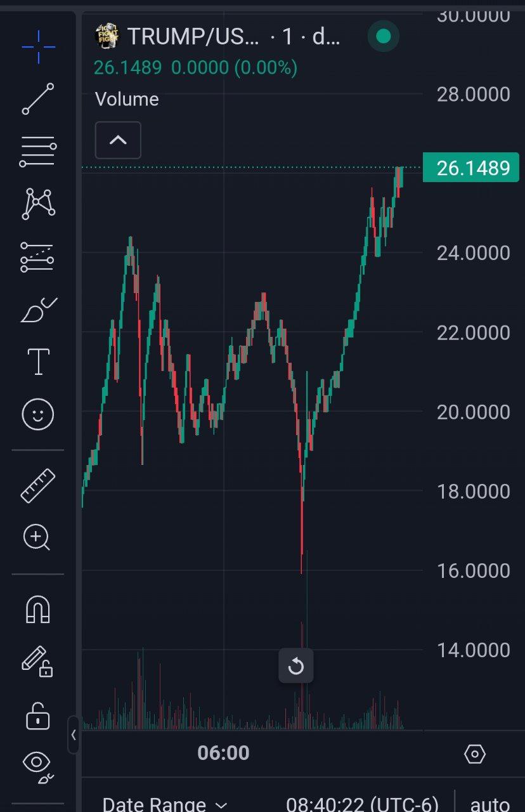Click the 14.0000 price axis label
The width and height of the screenshot is (525, 812).
pyautogui.click(x=473, y=650)
